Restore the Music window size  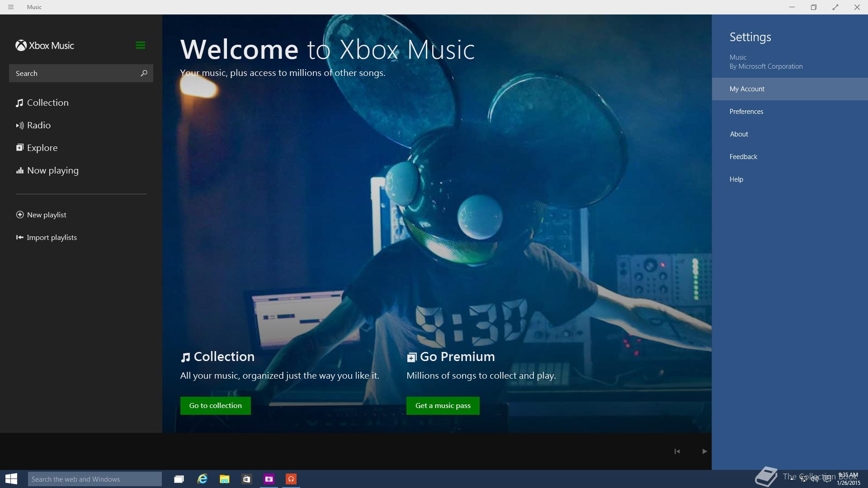click(814, 7)
